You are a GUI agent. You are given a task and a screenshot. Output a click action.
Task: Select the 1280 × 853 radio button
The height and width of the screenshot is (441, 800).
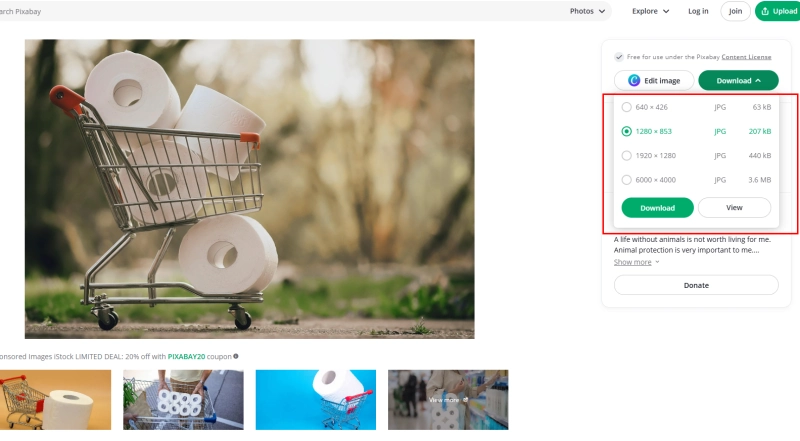coord(627,131)
